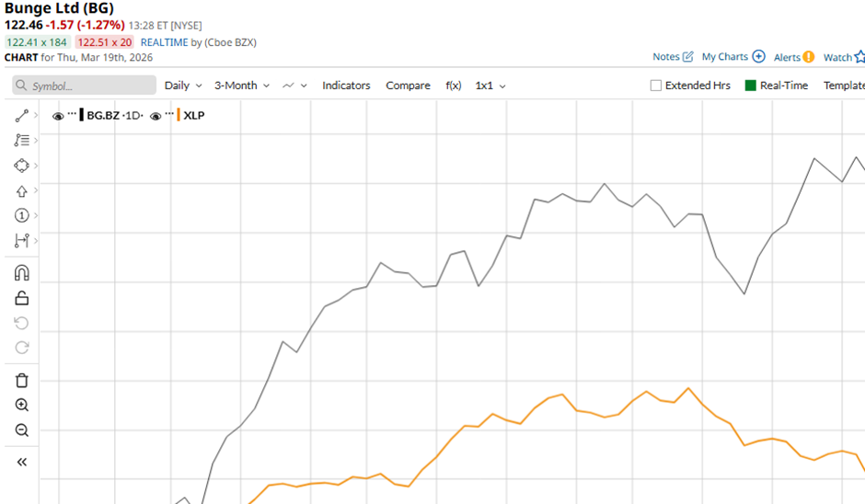Open the Daily frequency dropdown
The height and width of the screenshot is (504, 865).
tap(183, 86)
